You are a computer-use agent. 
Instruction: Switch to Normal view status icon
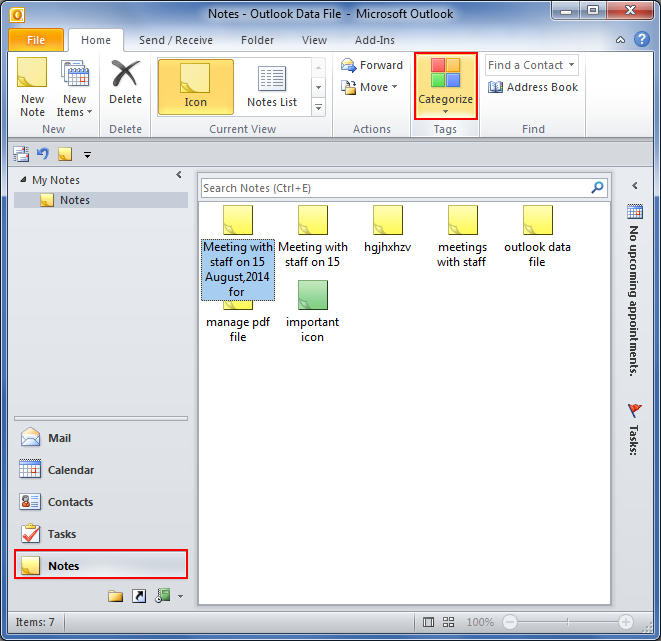coord(428,622)
